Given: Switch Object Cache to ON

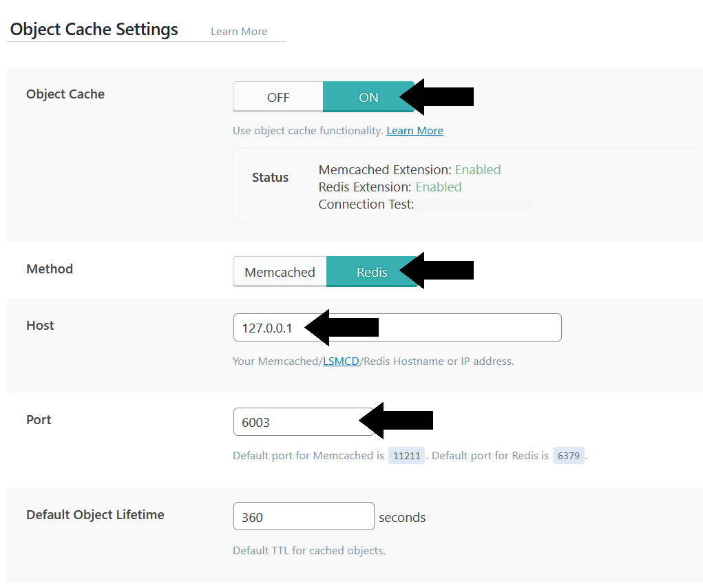Looking at the screenshot, I should (368, 97).
